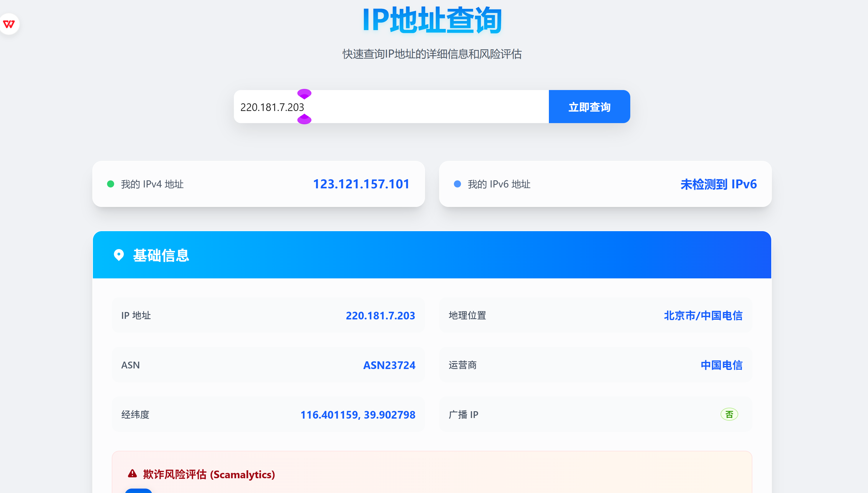Click the blue IPv6 status dot
The width and height of the screenshot is (868, 493).
(x=457, y=184)
